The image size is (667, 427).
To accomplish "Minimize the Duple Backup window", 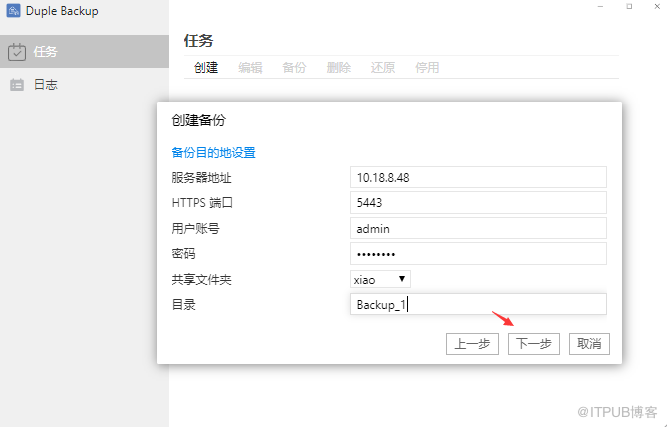I will (600, 6).
